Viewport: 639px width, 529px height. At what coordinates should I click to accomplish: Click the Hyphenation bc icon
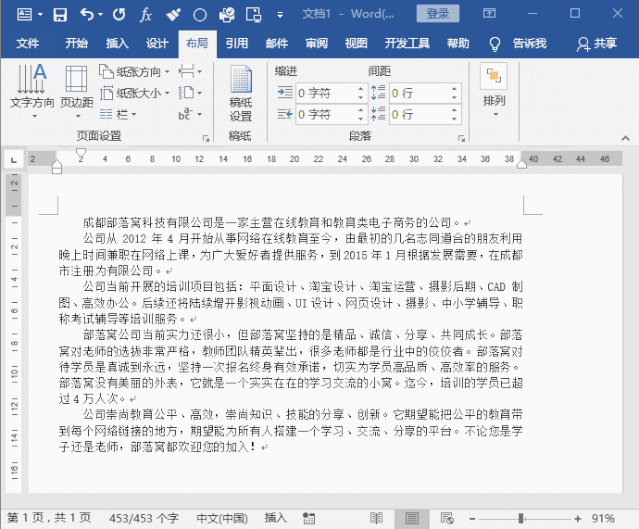185,114
